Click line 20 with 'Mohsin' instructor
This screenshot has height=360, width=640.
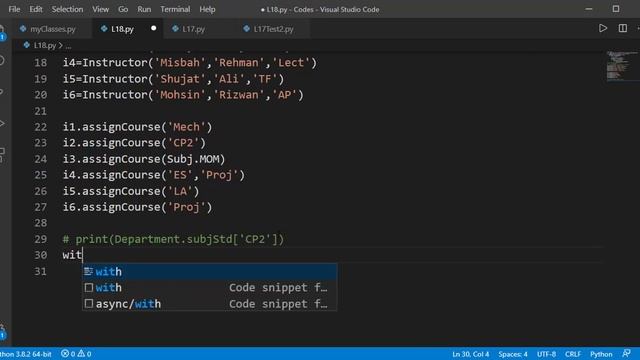click(x=183, y=95)
